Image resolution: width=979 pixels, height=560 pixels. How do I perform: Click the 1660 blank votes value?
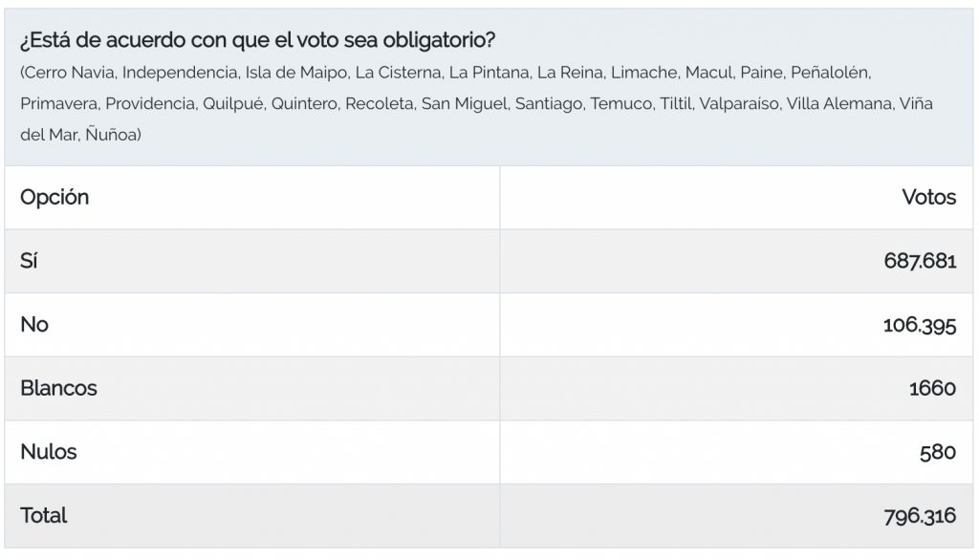932,388
